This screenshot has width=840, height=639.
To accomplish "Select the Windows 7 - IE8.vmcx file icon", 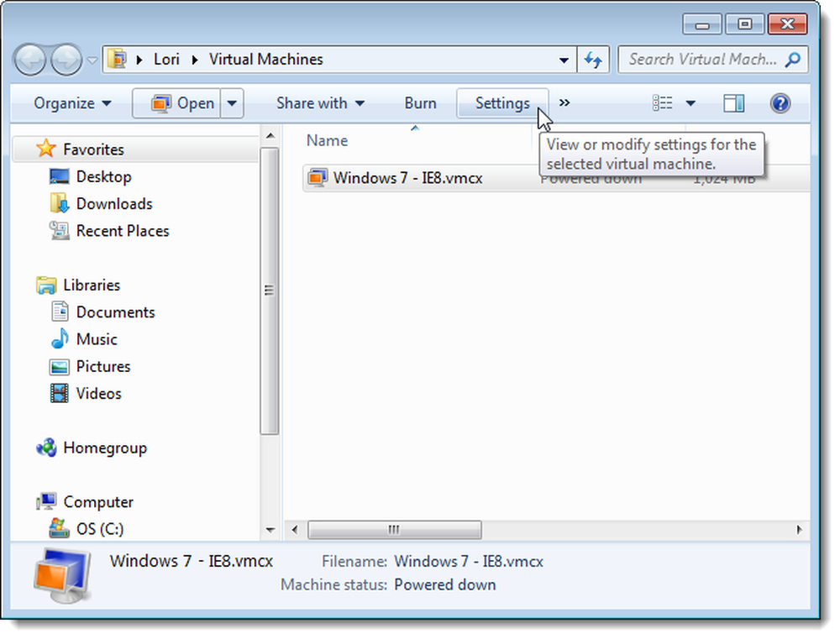I will pos(318,177).
